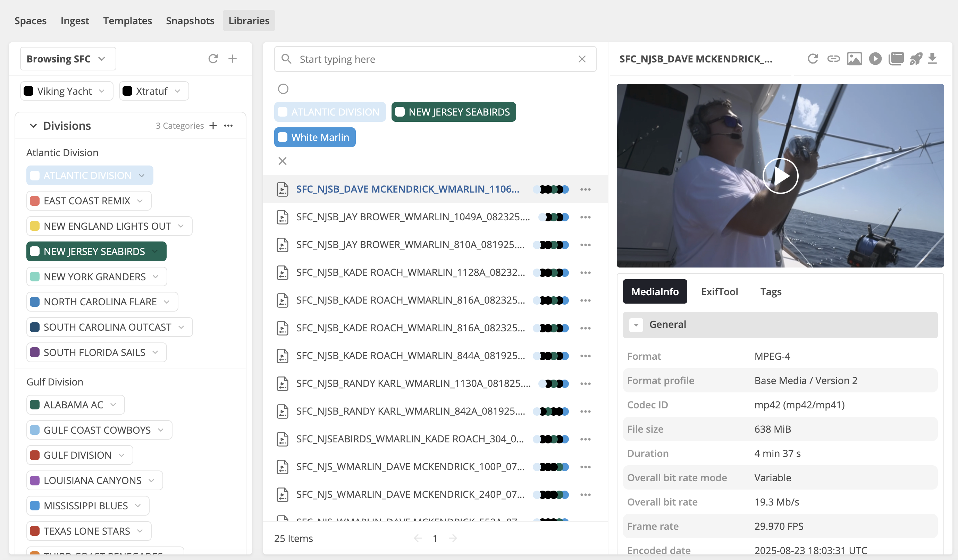Click the plus icon beside Browsing SFC
958x560 pixels.
click(232, 59)
